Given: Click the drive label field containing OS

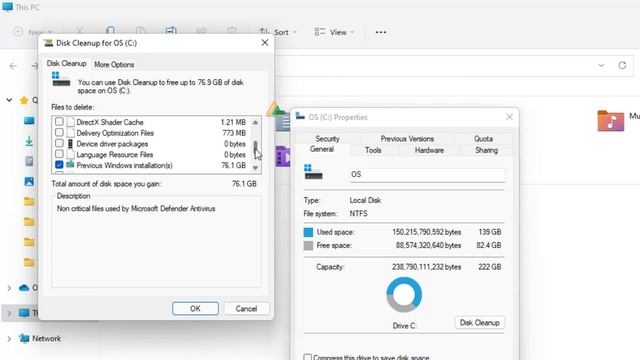Looking at the screenshot, I should coord(427,174).
